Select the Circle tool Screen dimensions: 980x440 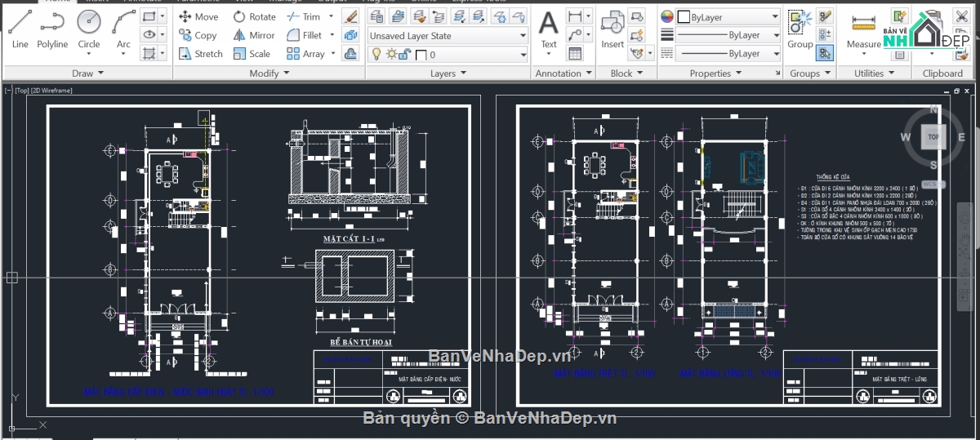coord(89,29)
